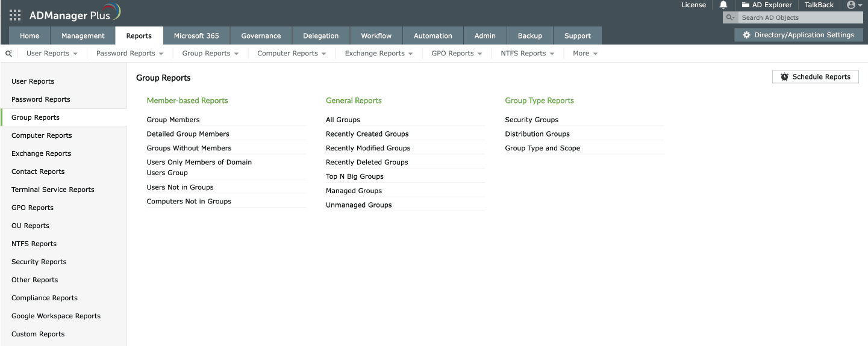Open the Security Groups report

[x=532, y=120]
